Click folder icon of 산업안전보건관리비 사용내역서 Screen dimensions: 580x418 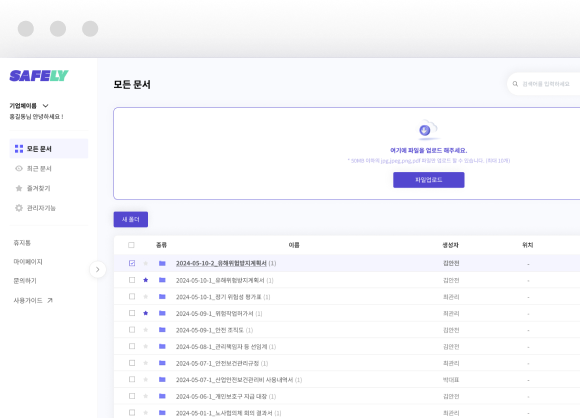162,380
